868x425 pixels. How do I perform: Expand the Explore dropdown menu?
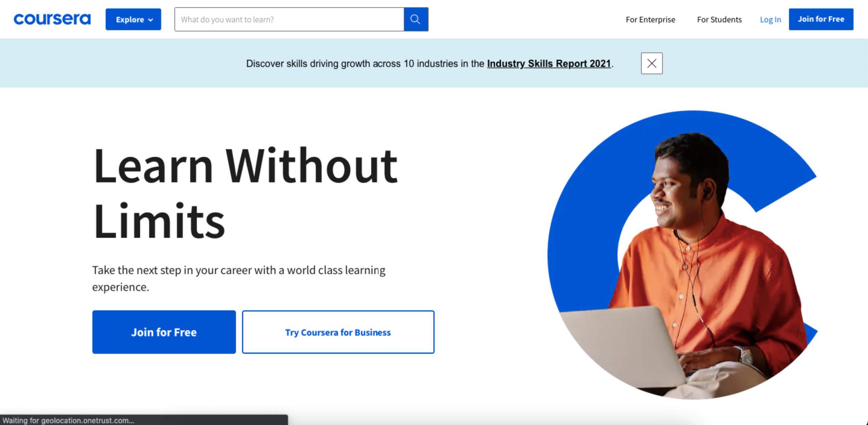point(133,19)
